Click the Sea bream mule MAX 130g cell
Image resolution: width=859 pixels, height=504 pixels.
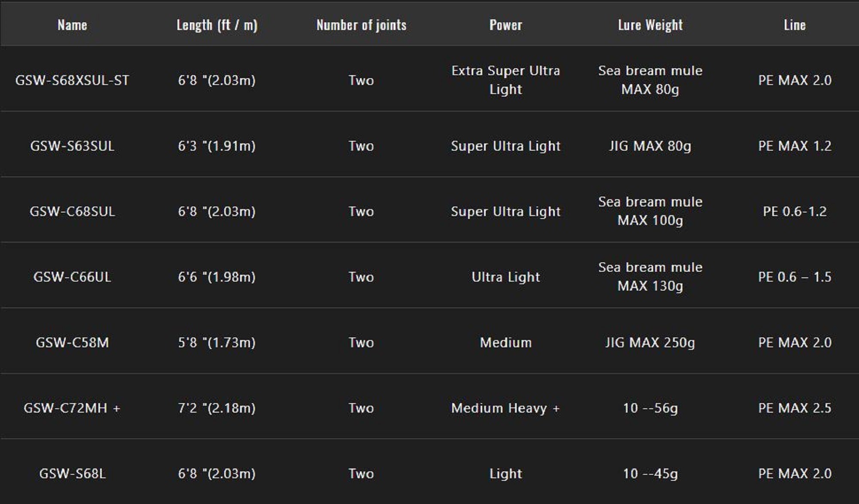point(650,276)
